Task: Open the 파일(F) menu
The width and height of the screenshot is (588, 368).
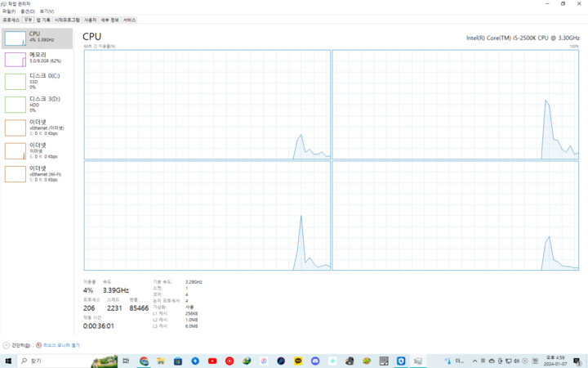Action: 9,11
